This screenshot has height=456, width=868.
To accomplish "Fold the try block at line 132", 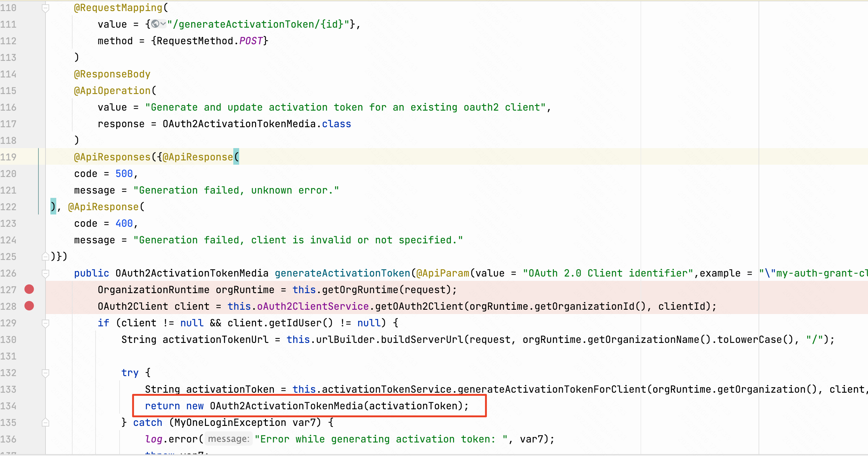I will point(45,373).
